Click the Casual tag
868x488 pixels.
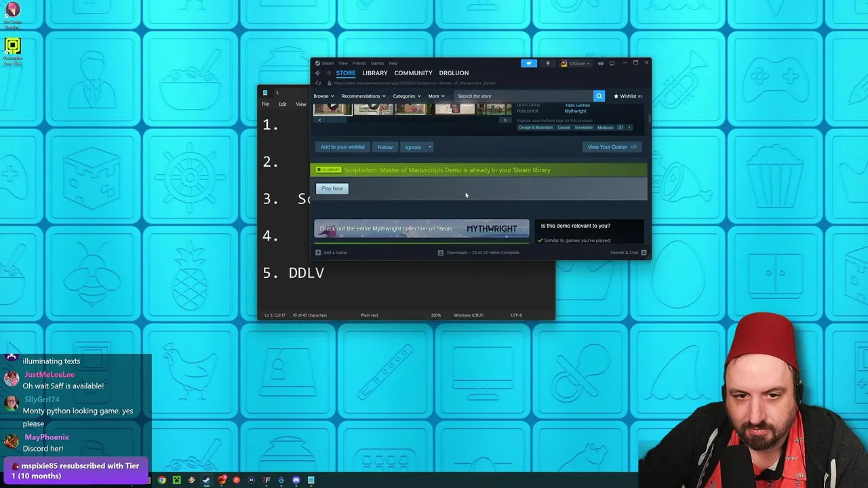tap(564, 127)
